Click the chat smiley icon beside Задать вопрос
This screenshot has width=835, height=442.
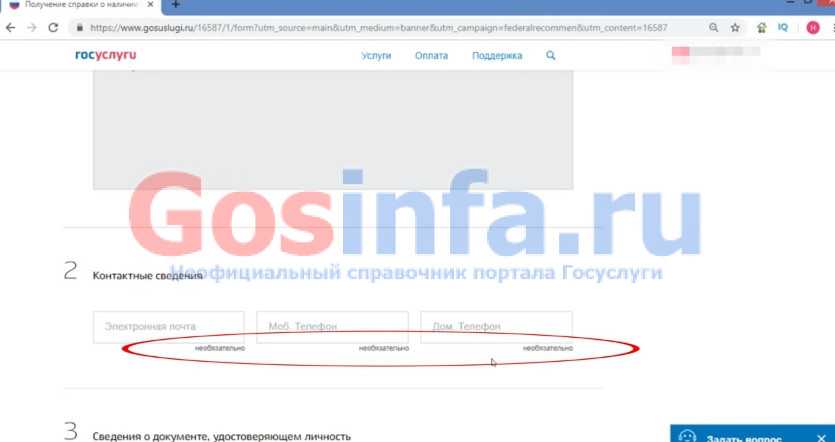pos(687,437)
